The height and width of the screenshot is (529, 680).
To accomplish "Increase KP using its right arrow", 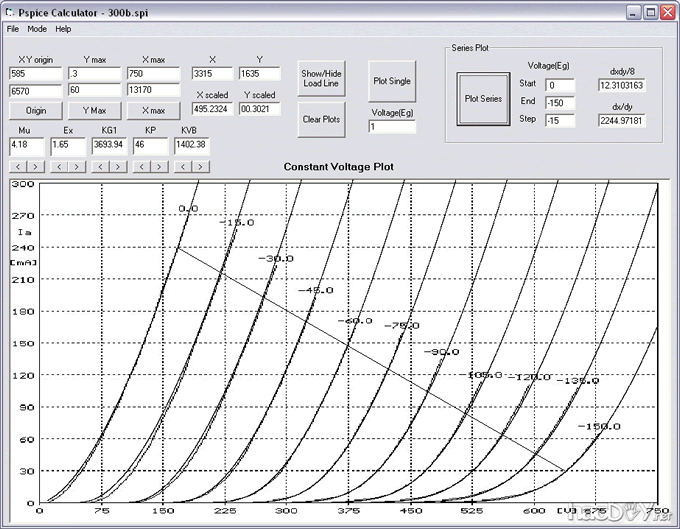I will (x=160, y=166).
